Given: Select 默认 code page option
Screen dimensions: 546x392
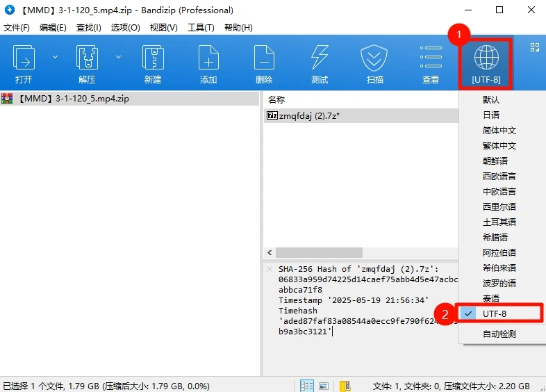Looking at the screenshot, I should pyautogui.click(x=502, y=99).
